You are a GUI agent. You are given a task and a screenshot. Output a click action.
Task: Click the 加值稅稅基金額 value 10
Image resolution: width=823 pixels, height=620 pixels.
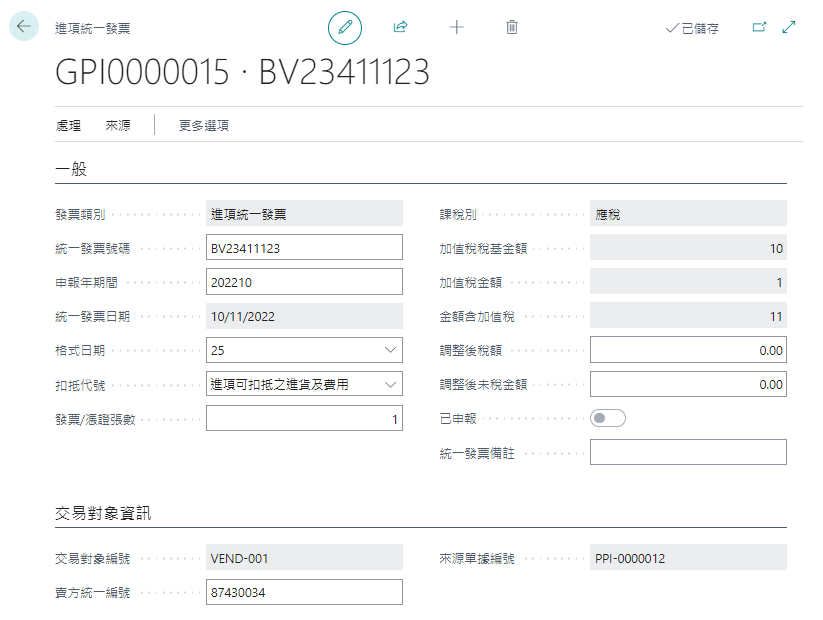tap(688, 247)
